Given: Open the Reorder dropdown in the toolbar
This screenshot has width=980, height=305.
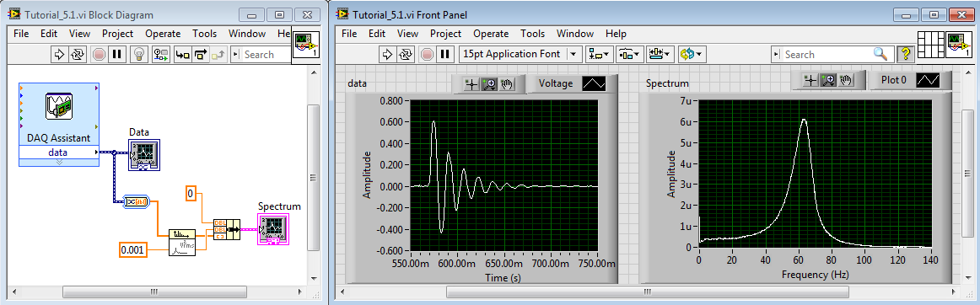Looking at the screenshot, I should click(692, 54).
